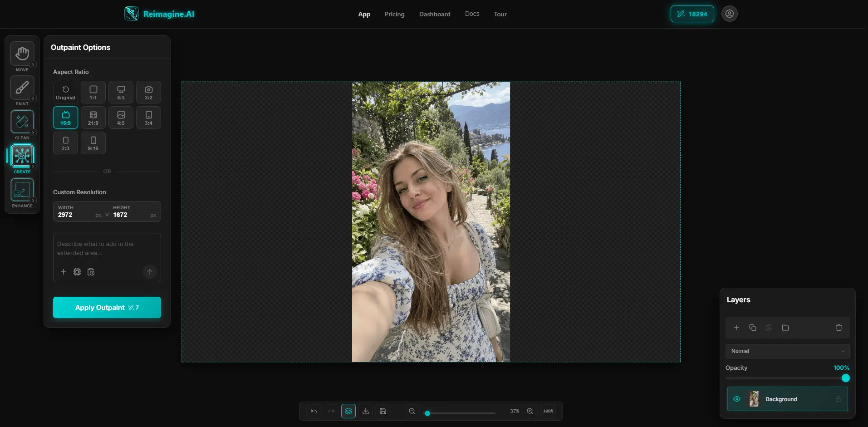Click the zoom in magnifier
Screen dimensions: 868x427
[x=530, y=411]
